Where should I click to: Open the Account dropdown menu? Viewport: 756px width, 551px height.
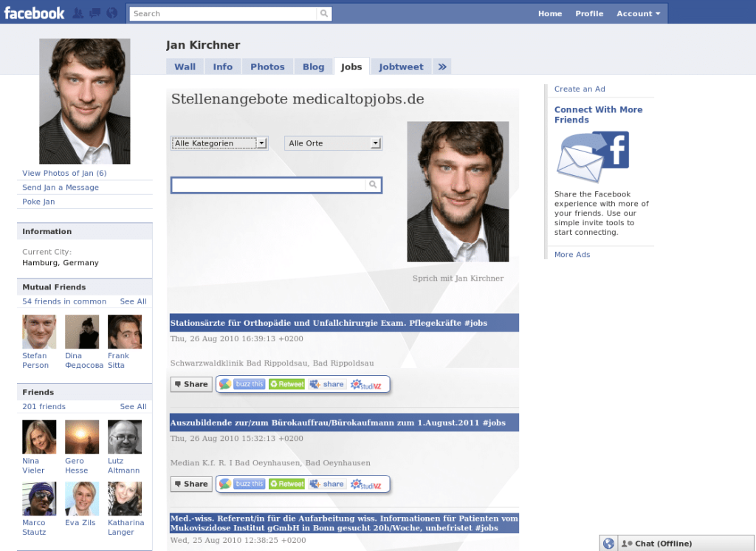(x=639, y=13)
